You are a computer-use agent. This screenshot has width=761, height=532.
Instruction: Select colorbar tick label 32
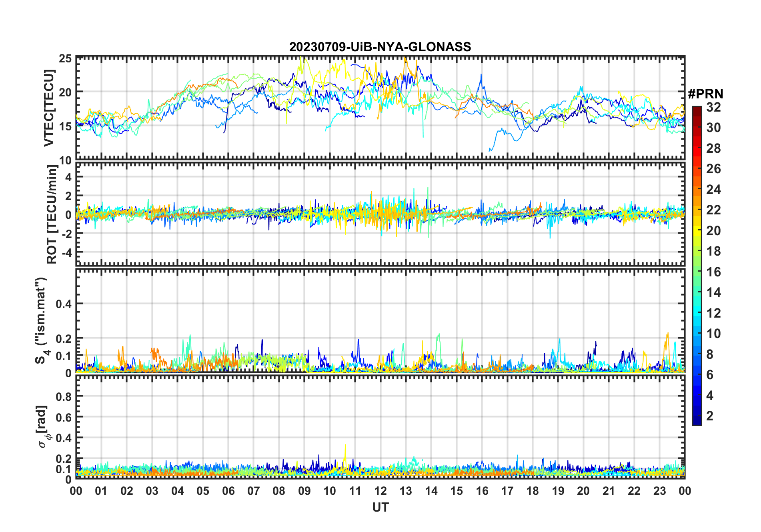tap(713, 107)
